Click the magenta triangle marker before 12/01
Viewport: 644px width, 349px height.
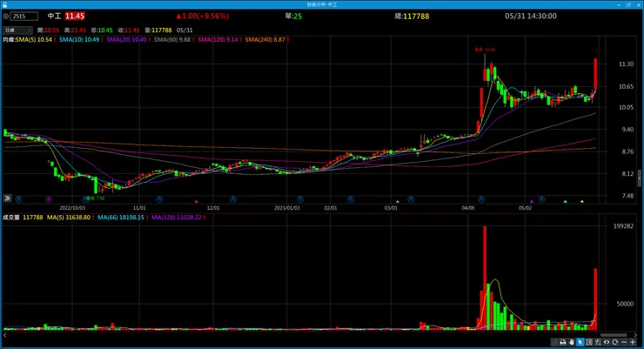click(x=197, y=201)
